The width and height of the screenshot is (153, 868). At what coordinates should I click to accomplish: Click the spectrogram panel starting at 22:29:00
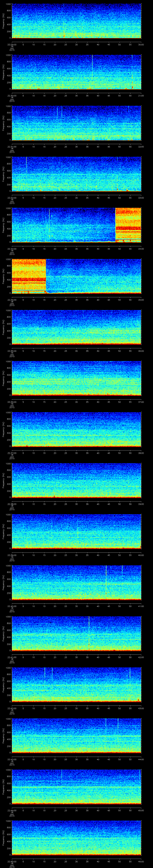pyautogui.click(x=76, y=21)
